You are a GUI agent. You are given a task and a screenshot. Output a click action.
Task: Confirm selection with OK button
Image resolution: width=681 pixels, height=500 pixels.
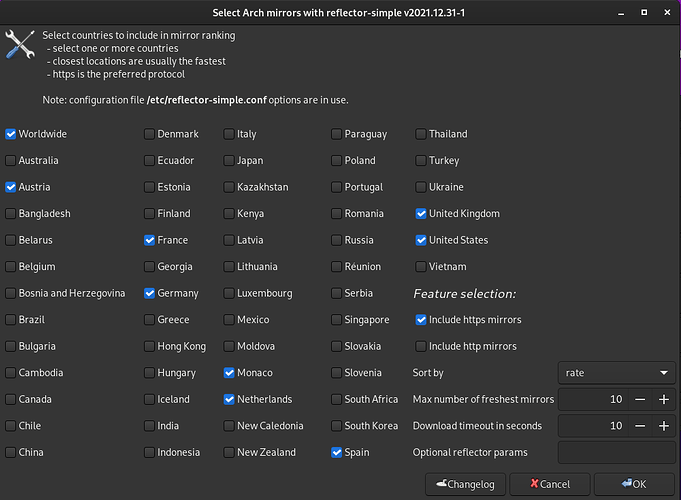[x=634, y=484]
